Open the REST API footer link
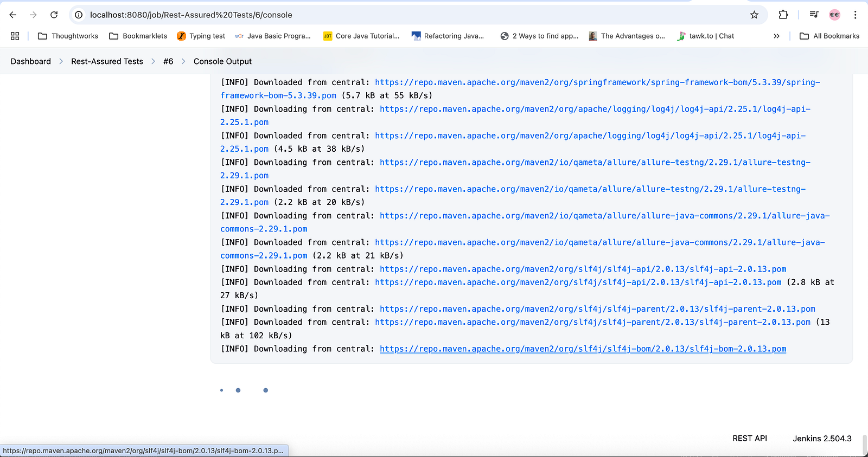Image resolution: width=868 pixels, height=457 pixels. coord(750,438)
